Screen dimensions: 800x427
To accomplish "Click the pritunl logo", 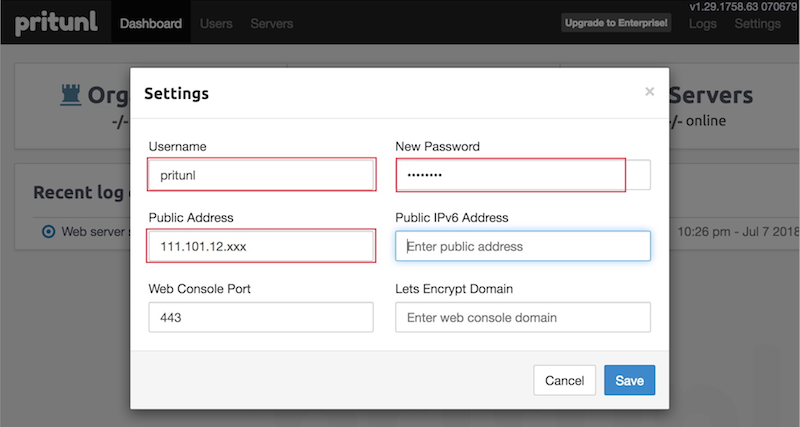I will point(56,22).
